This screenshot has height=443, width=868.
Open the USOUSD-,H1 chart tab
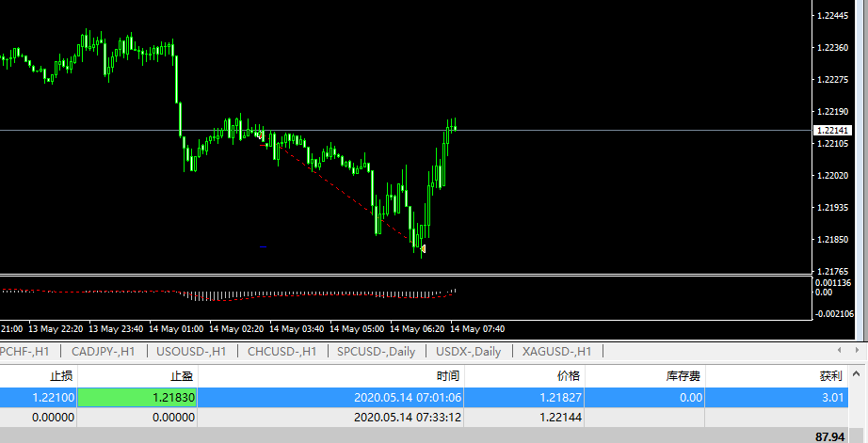(191, 351)
